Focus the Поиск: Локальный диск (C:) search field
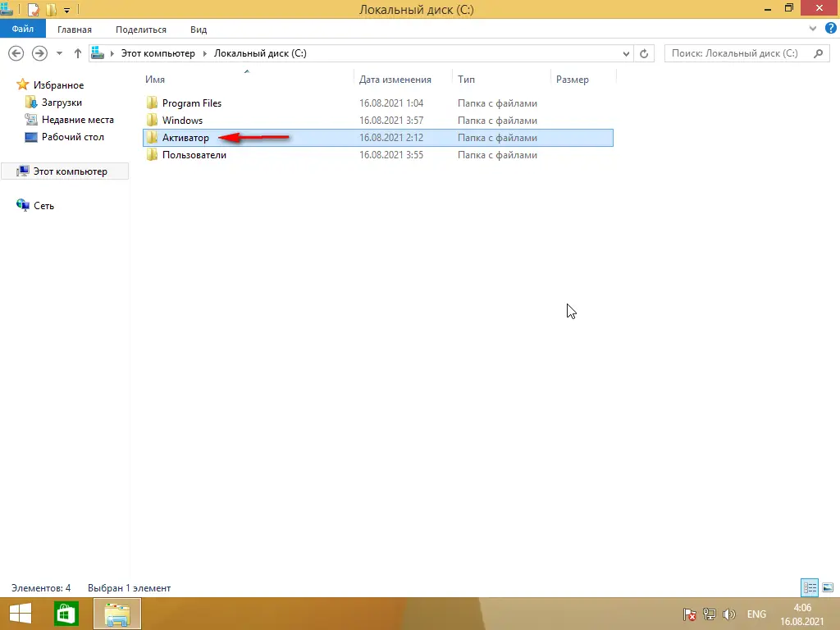This screenshot has width=840, height=630. coord(747,53)
